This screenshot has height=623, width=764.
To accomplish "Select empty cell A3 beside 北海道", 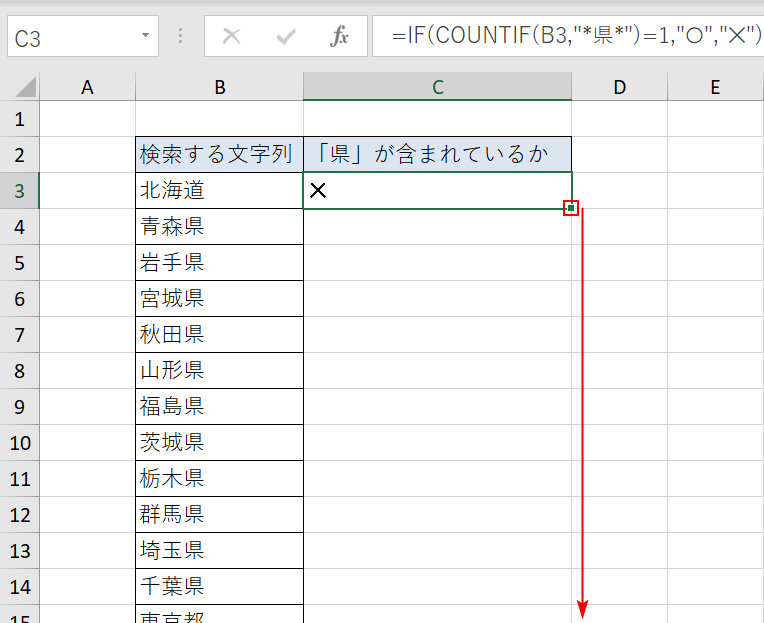I will point(87,191).
